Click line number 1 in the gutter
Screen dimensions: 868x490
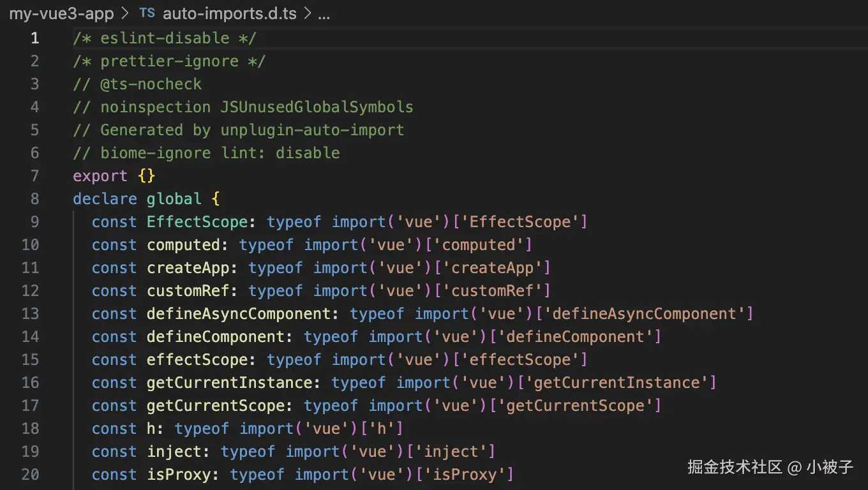34,38
